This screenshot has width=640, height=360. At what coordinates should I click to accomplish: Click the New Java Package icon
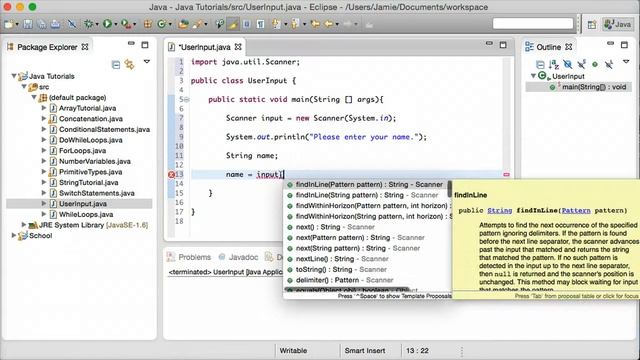click(x=148, y=24)
